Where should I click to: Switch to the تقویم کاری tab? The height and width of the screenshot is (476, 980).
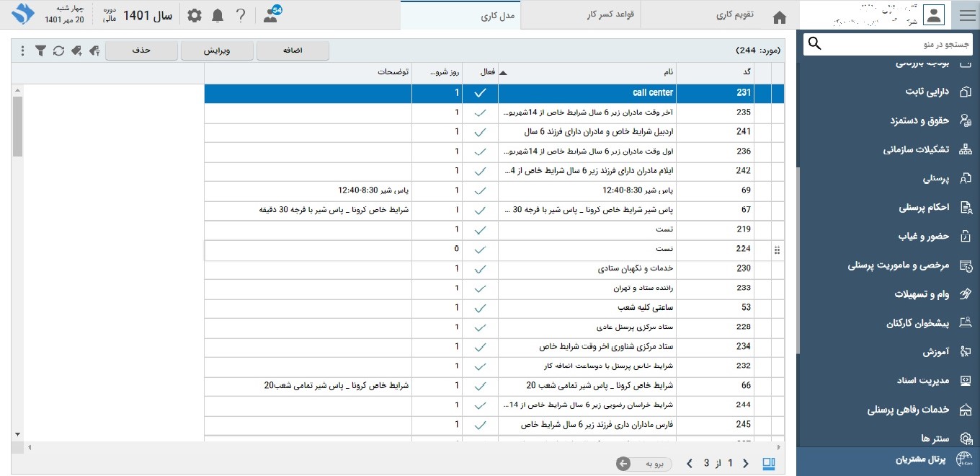pos(734,15)
